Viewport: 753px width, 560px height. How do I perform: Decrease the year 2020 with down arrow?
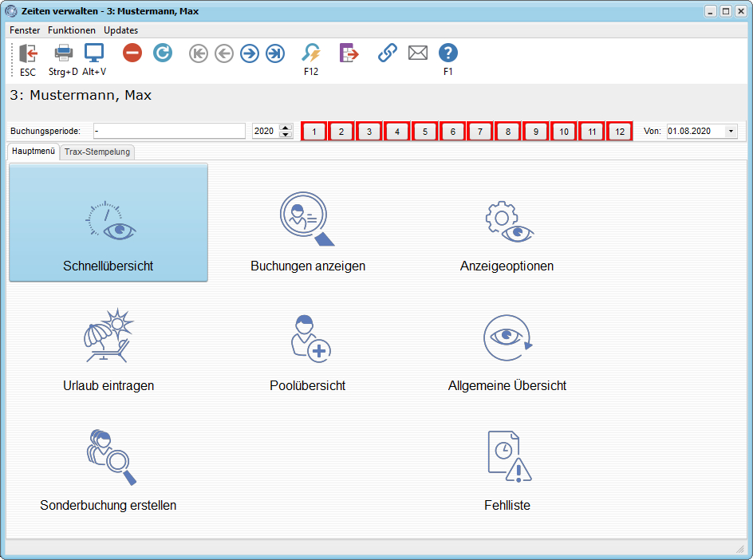click(x=286, y=135)
